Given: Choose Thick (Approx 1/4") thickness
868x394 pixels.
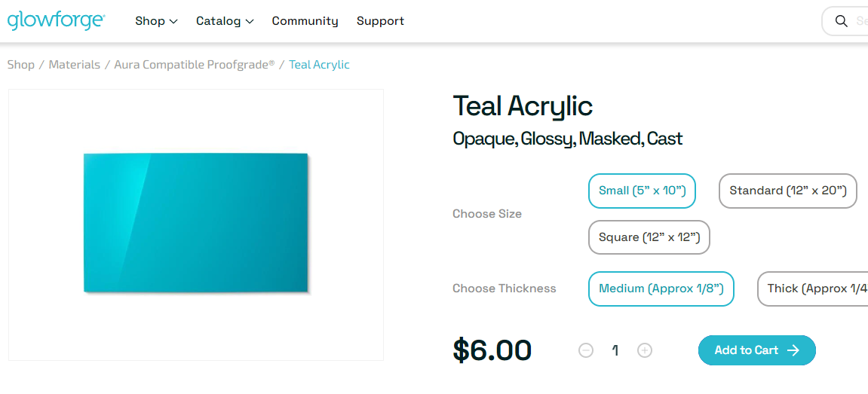Looking at the screenshot, I should (813, 289).
